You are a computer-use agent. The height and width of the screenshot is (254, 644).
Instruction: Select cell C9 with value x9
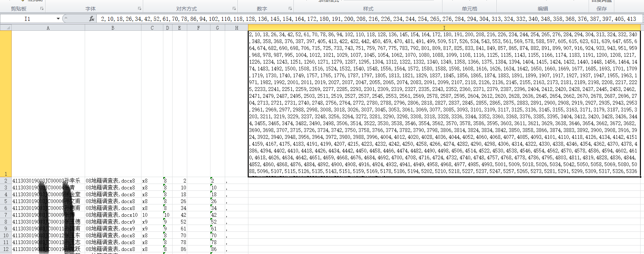152,228
